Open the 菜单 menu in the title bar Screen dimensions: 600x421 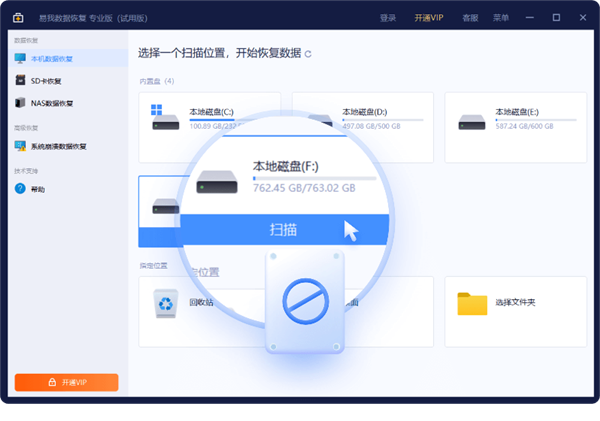[501, 18]
